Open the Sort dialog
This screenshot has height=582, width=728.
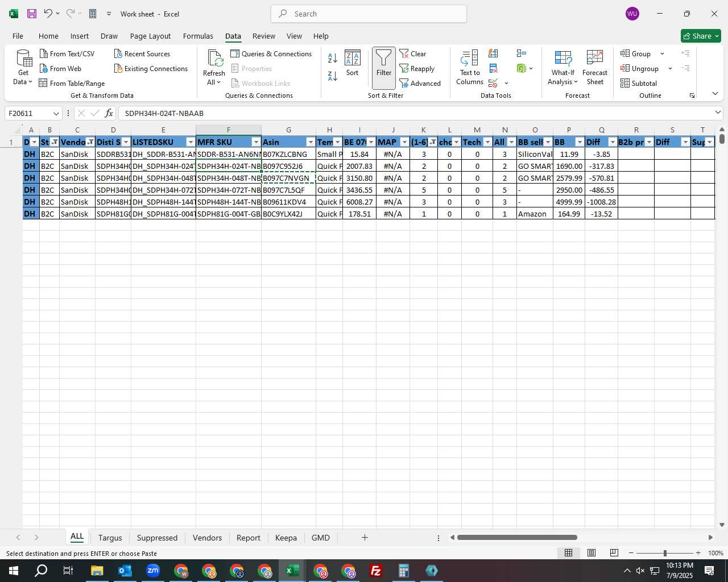click(x=353, y=63)
